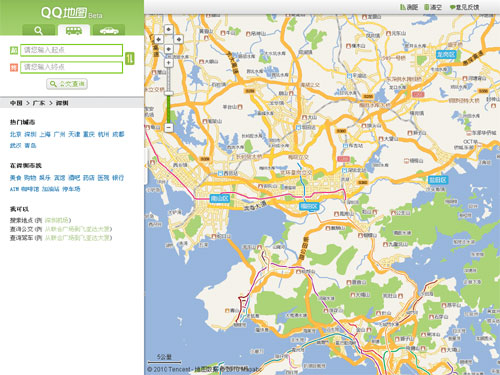Click the 盐田区 district label on map
The width and height of the screenshot is (500, 375).
click(438, 180)
